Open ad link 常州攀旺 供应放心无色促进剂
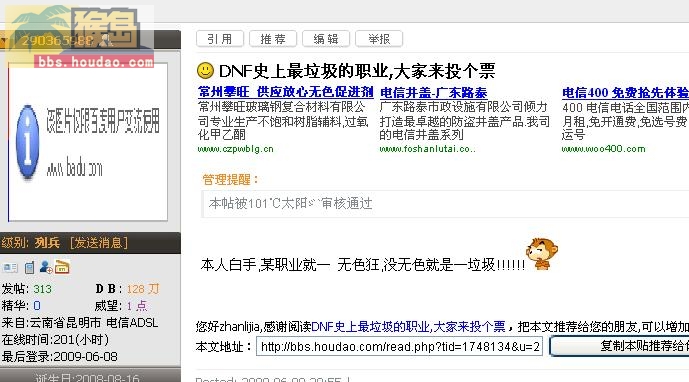The width and height of the screenshot is (689, 382). click(x=286, y=92)
